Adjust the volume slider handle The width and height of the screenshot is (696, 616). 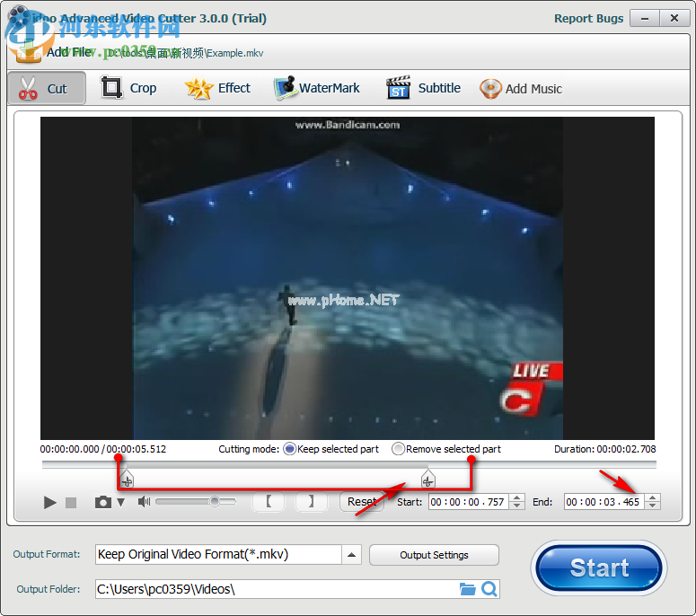215,501
